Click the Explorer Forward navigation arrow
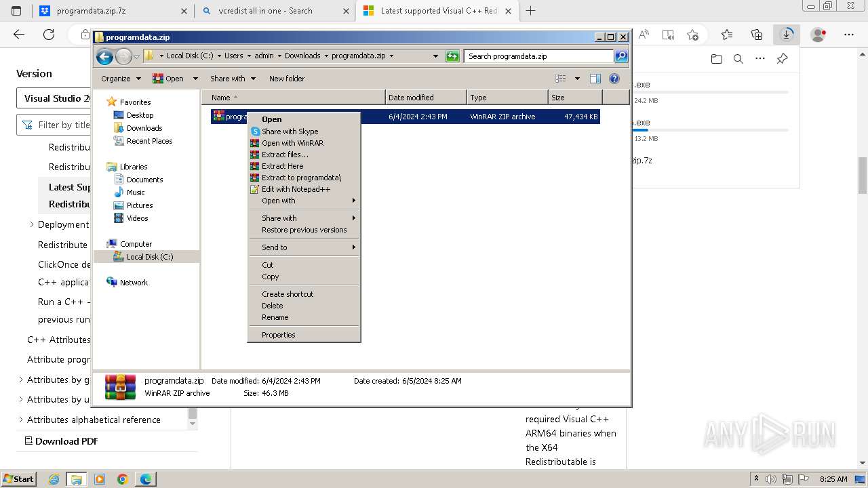Image resolution: width=868 pixels, height=488 pixels. click(123, 56)
